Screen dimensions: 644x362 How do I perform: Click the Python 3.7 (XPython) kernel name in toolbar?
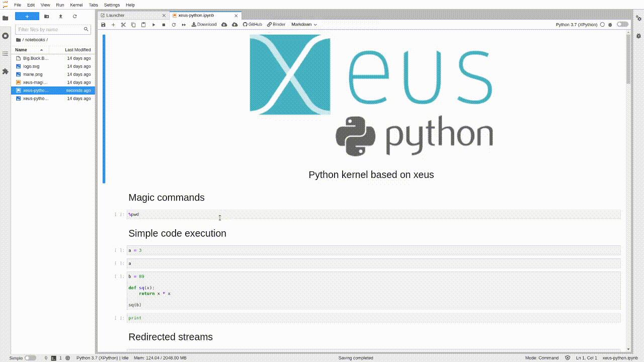[x=577, y=25]
